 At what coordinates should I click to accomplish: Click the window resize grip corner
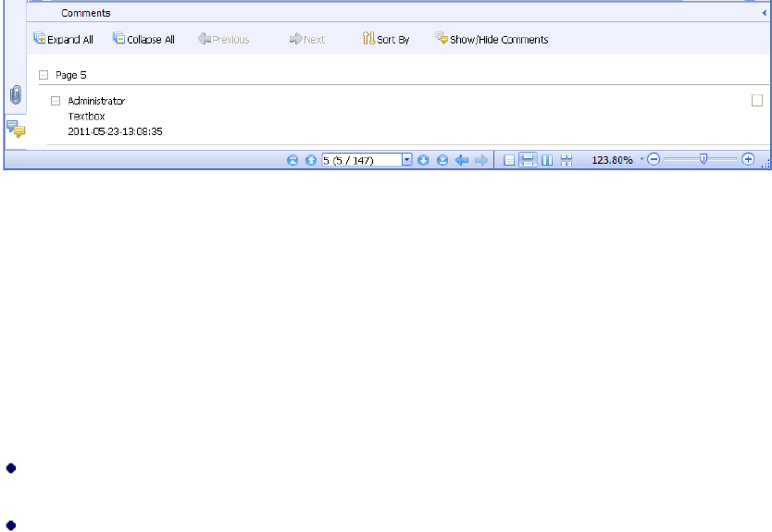(766, 165)
